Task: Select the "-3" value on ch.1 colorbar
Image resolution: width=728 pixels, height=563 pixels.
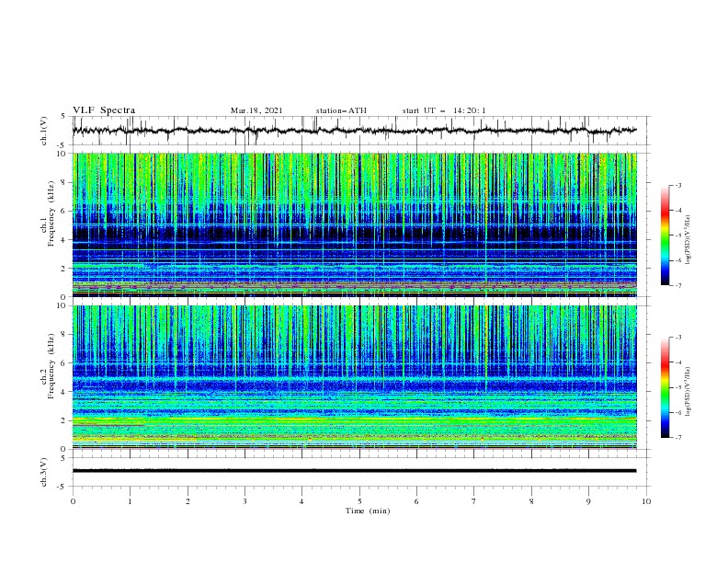Action: click(677, 185)
